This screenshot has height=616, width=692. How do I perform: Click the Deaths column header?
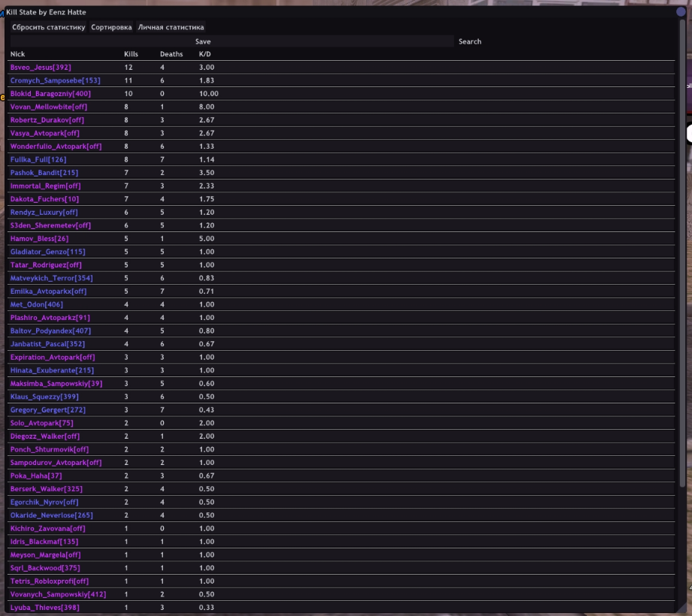171,54
